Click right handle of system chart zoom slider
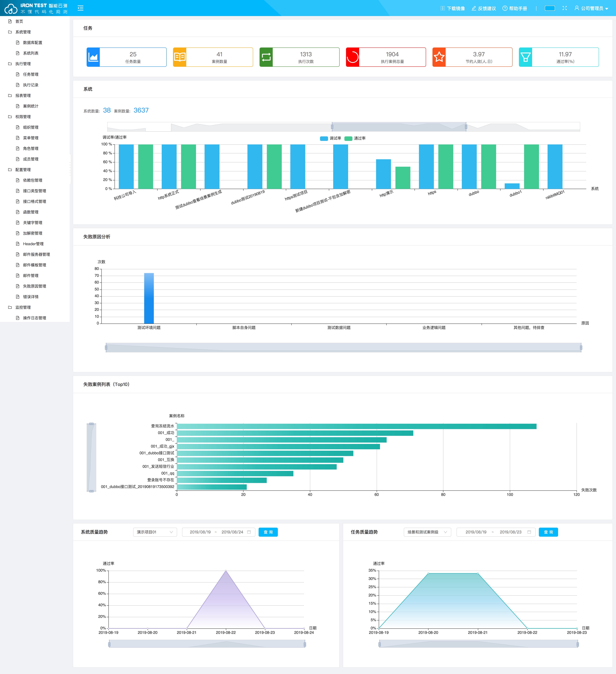 (x=466, y=127)
